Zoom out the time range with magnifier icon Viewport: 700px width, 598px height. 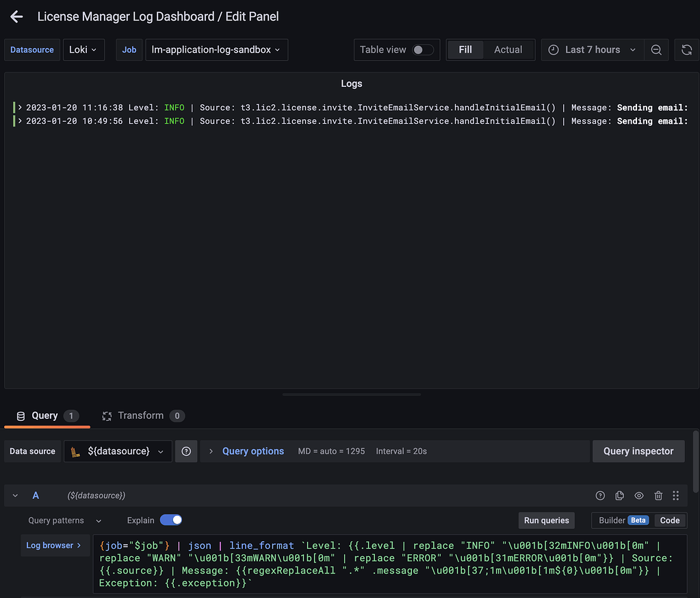coord(656,49)
